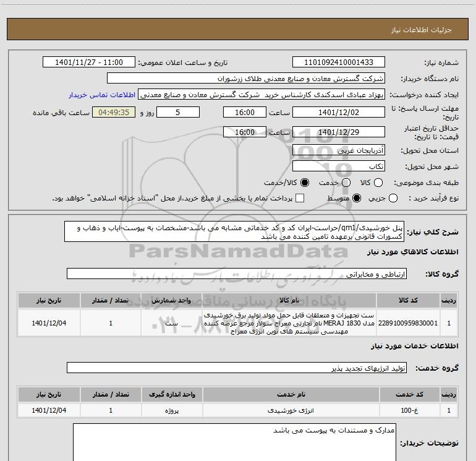
Task: Click the need number field 1101092410001433
Action: (339, 62)
